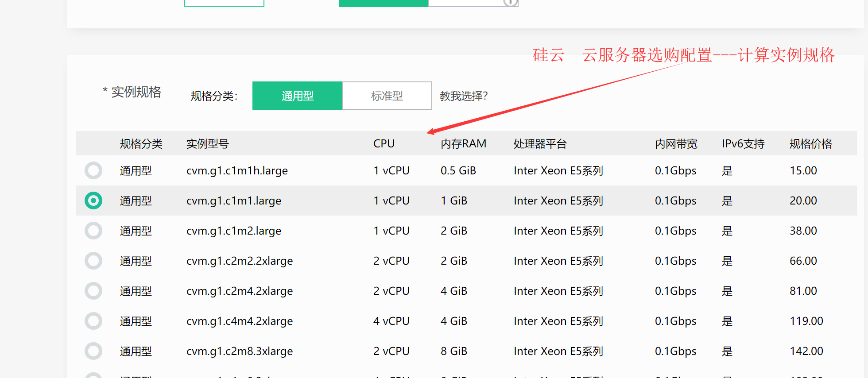Click the 内网带宽 column header
The height and width of the screenshot is (378, 868).
coord(676,144)
